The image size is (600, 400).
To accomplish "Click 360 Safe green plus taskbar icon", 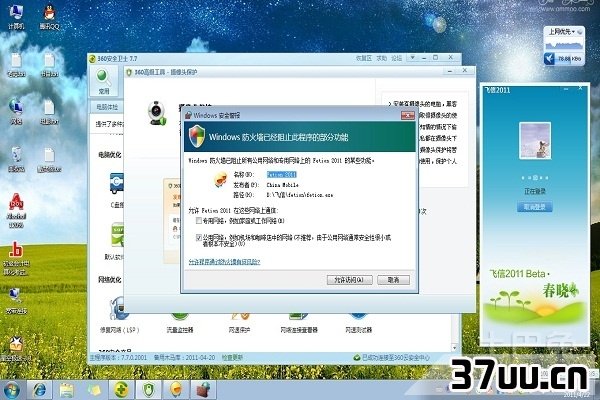I will pyautogui.click(x=121, y=390).
